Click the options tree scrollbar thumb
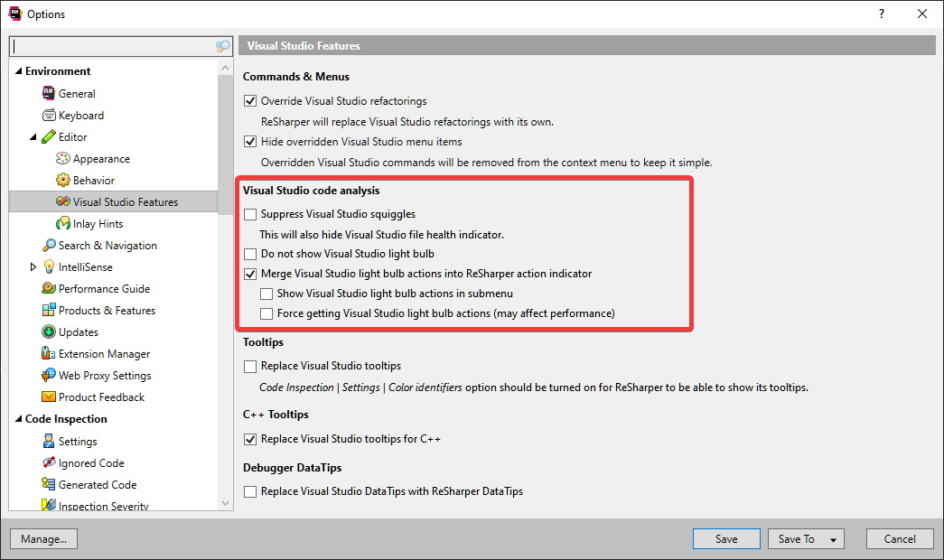 pos(225,145)
